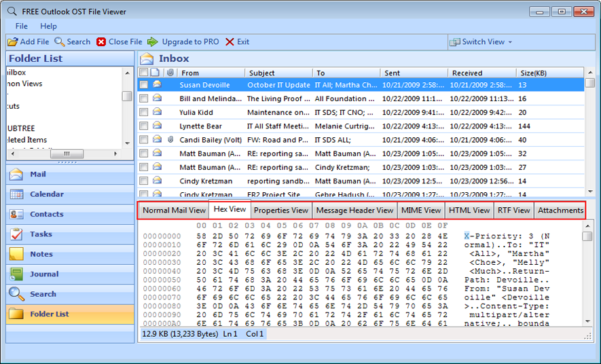Sort emails by Size(KB) column header

click(x=549, y=73)
